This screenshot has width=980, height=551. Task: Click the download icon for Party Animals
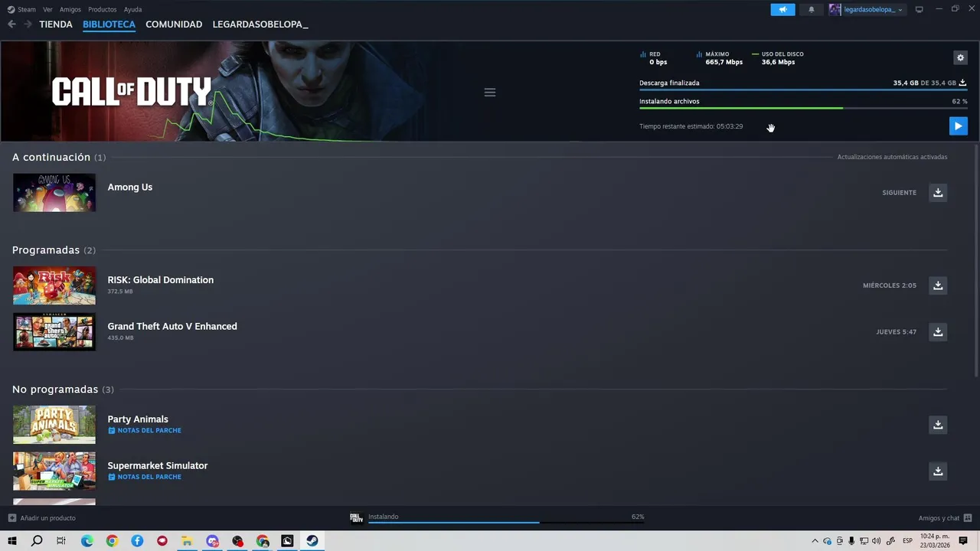pos(938,425)
